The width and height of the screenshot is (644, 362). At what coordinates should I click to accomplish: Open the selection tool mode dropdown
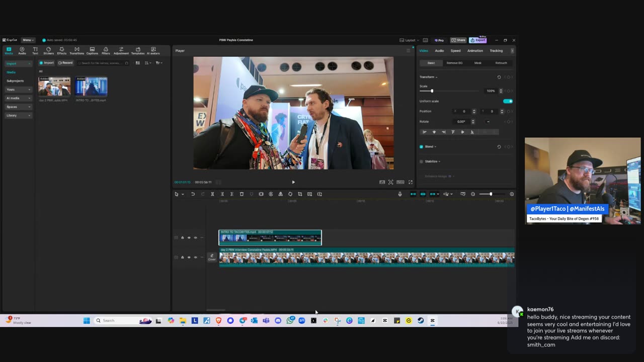183,194
